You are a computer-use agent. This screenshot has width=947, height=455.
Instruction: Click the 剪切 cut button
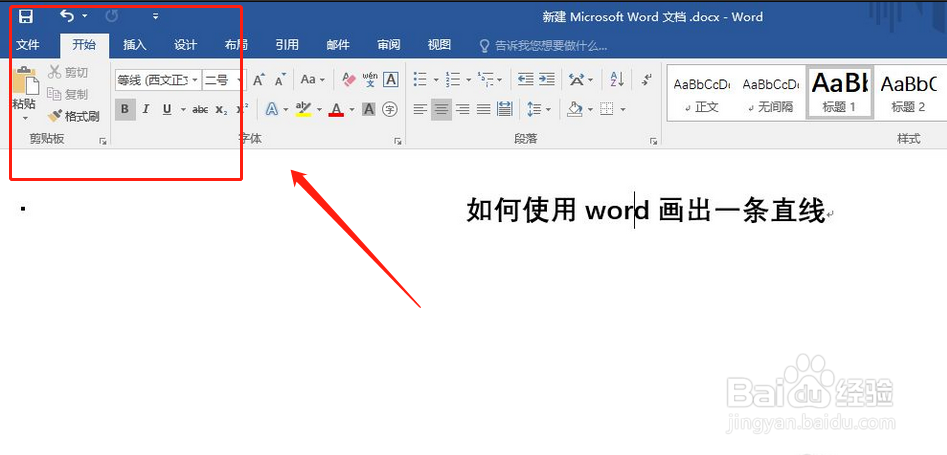click(68, 73)
